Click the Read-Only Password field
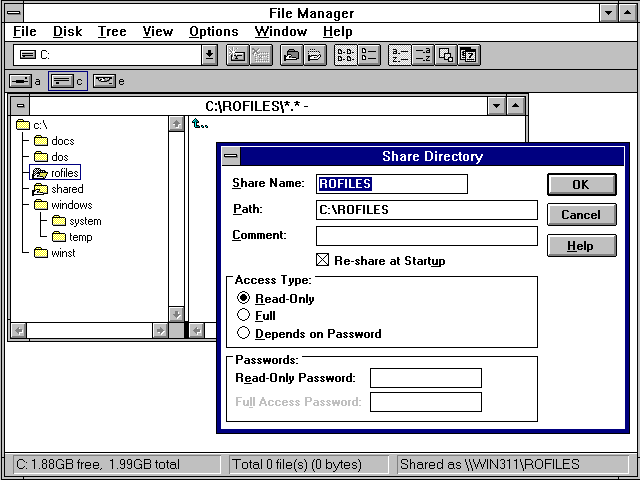The image size is (640, 480). tap(426, 378)
